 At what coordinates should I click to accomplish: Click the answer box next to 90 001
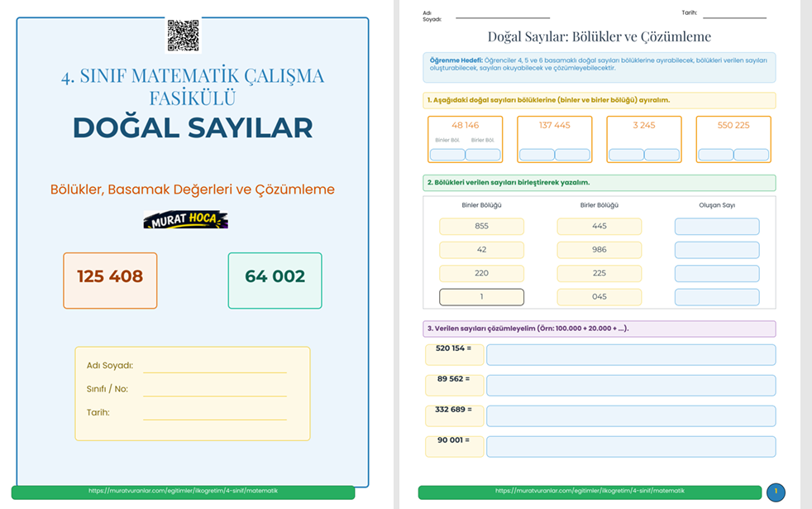tap(630, 446)
